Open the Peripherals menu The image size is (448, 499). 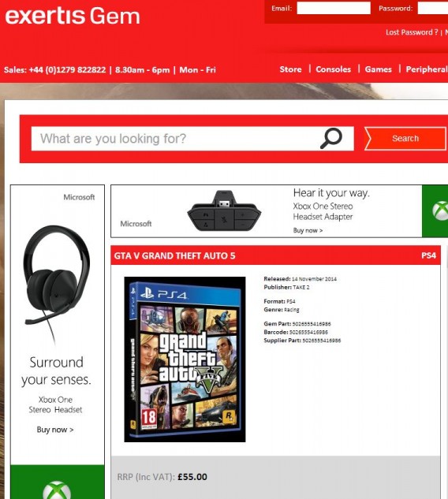[x=427, y=69]
